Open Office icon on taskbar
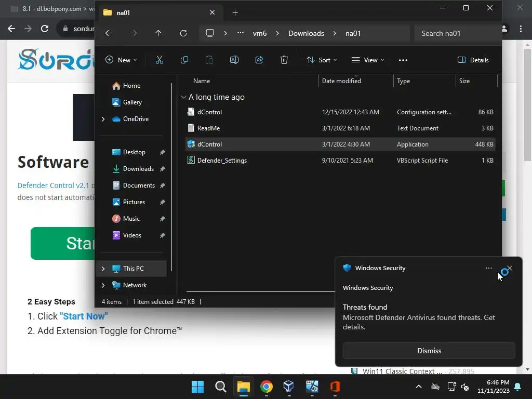Viewport: 532px width, 399px height. [x=335, y=387]
